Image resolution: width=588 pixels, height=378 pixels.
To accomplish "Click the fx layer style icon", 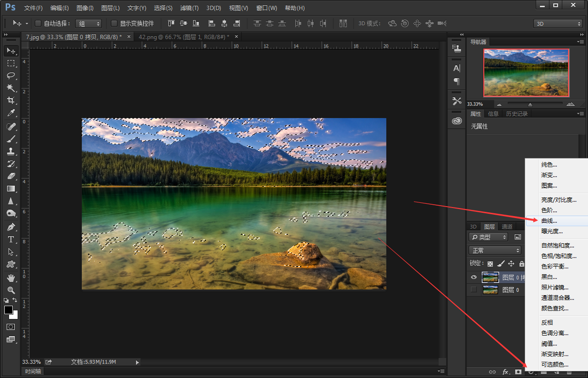I will coord(506,372).
